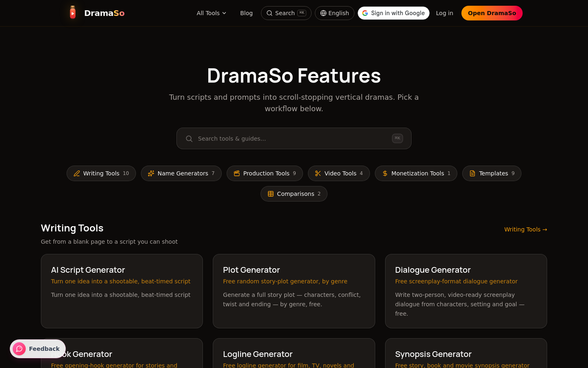The image size is (588, 368).
Task: Click the DramaSo bottle logo icon
Action: point(73,13)
